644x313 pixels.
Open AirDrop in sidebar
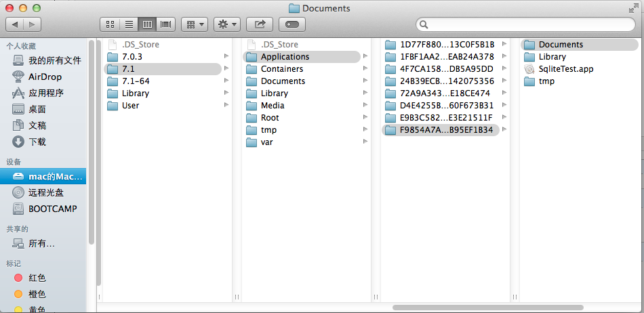43,77
